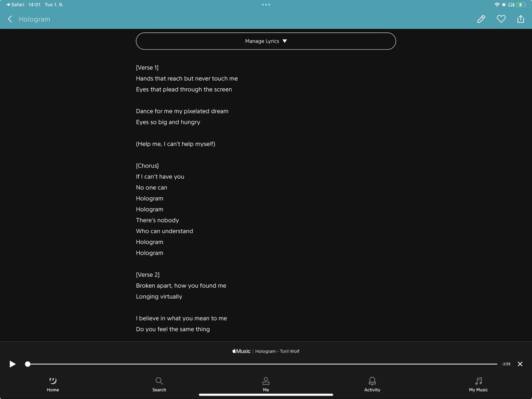The image size is (532, 399).
Task: Select line 'There's nobody'
Action: 157,220
